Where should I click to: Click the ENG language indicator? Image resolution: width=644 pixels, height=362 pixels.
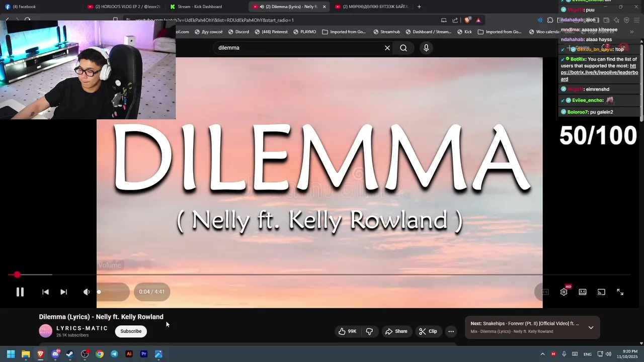(587, 354)
